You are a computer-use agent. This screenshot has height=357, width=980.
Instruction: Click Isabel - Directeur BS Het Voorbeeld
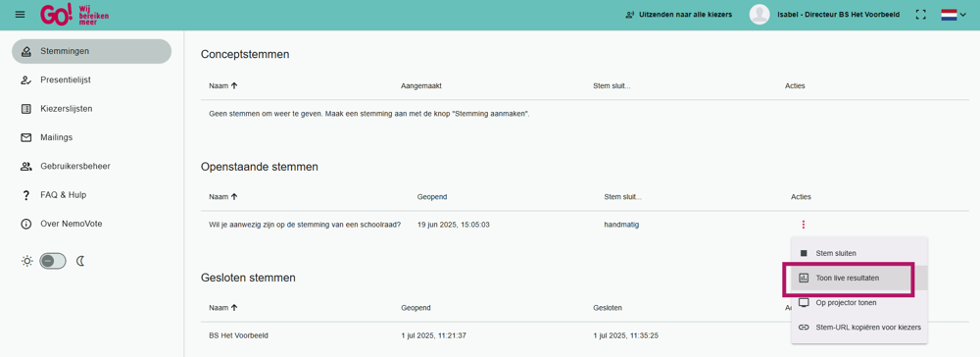point(838,15)
